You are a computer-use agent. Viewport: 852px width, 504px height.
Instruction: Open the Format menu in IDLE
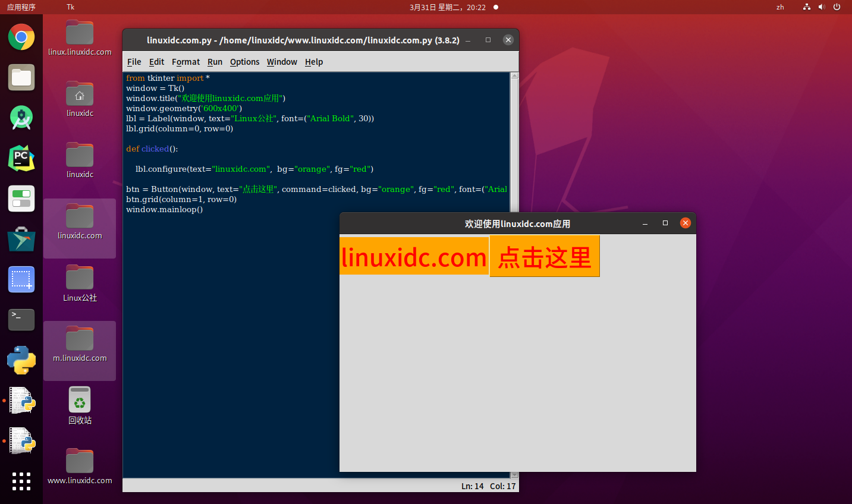point(186,62)
